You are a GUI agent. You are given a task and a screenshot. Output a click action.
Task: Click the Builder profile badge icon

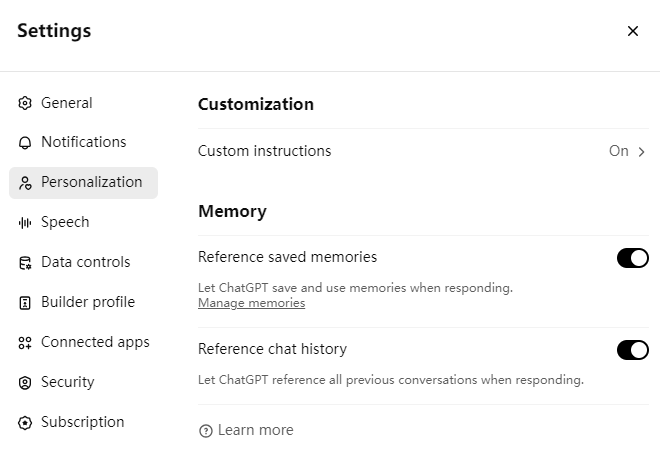click(x=25, y=303)
